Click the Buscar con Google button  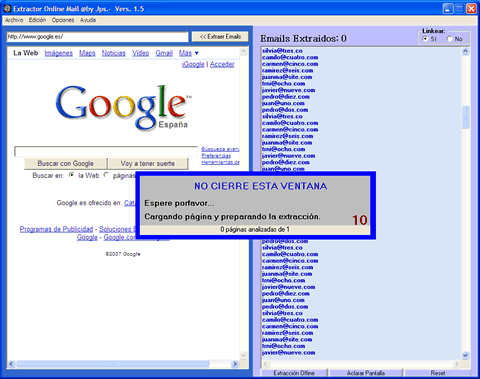[x=66, y=164]
